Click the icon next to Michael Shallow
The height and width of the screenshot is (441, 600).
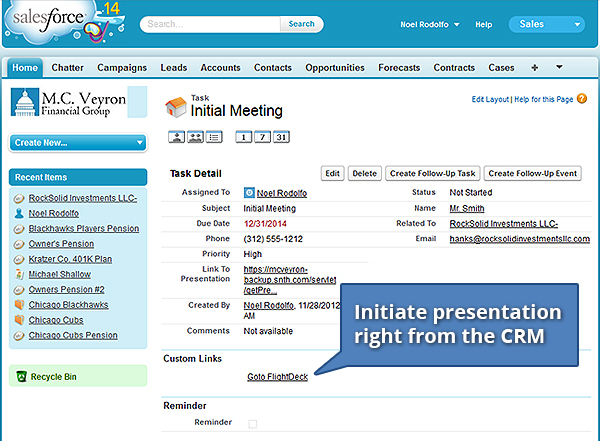(19, 274)
